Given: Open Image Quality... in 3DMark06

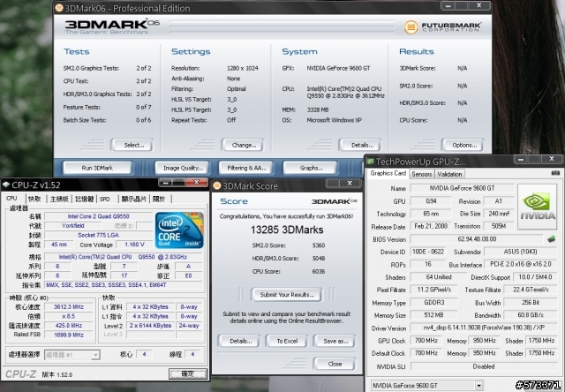Looking at the screenshot, I should (x=183, y=168).
